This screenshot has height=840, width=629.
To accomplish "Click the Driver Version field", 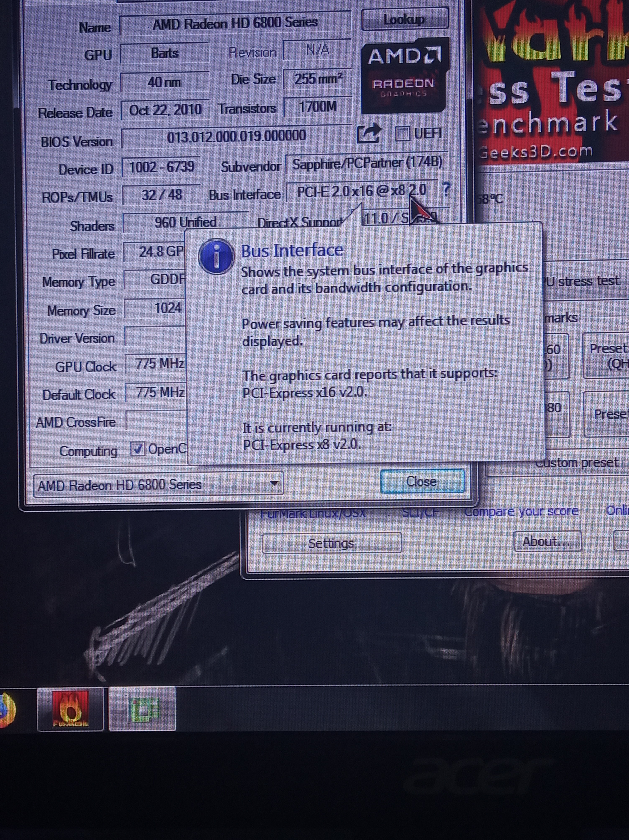I will point(155,336).
